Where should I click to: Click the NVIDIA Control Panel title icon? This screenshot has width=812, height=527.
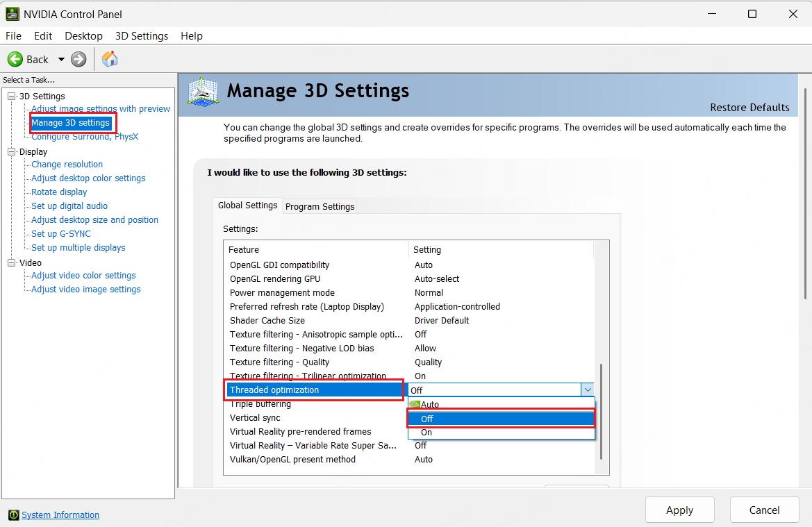(13, 14)
